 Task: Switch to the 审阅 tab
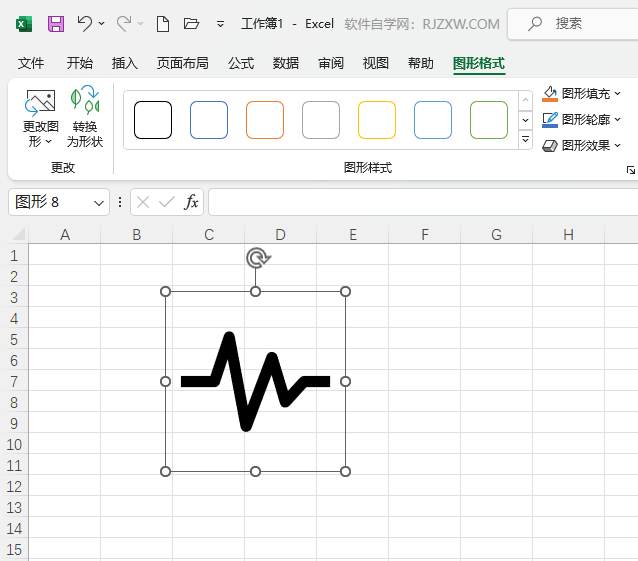331,63
